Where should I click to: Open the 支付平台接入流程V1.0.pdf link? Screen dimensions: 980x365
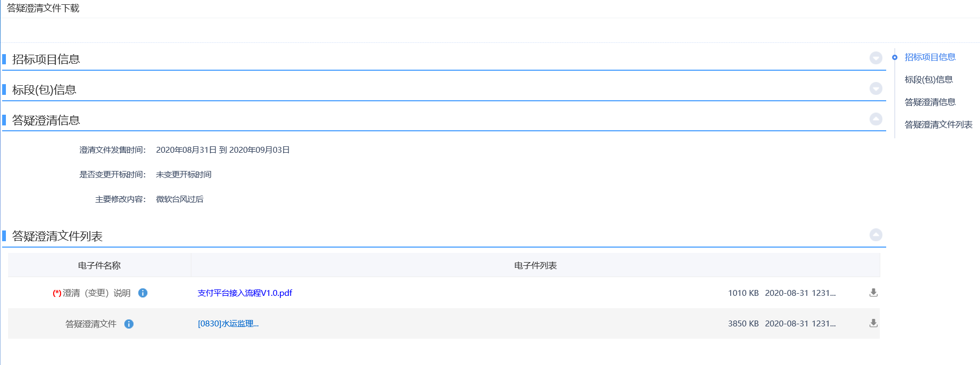244,293
